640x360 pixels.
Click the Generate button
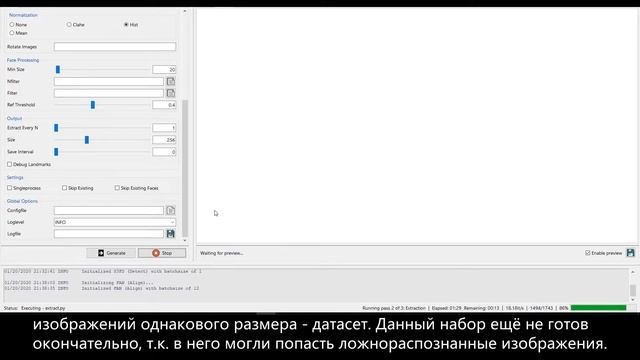pos(111,253)
